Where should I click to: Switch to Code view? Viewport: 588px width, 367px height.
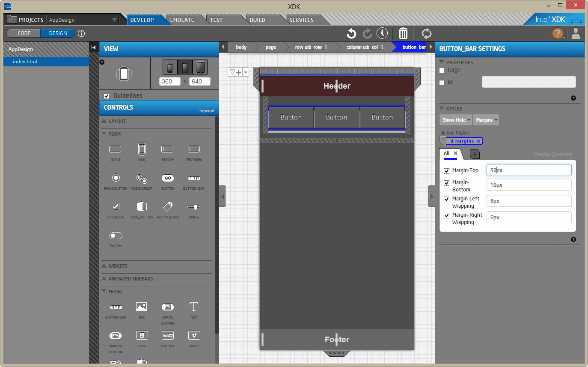pos(24,33)
